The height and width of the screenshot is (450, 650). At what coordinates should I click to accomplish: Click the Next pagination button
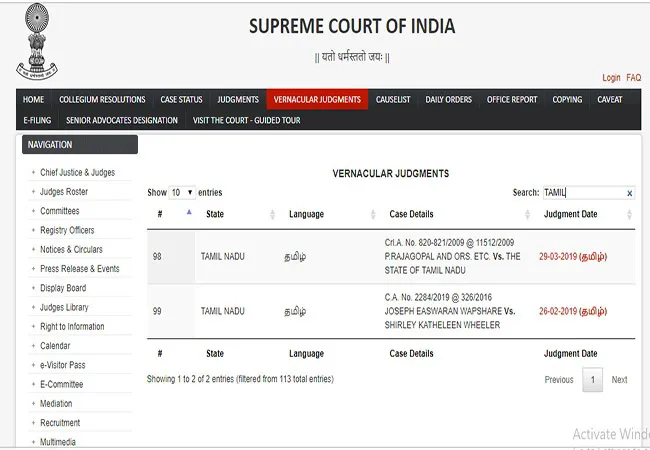click(x=619, y=380)
